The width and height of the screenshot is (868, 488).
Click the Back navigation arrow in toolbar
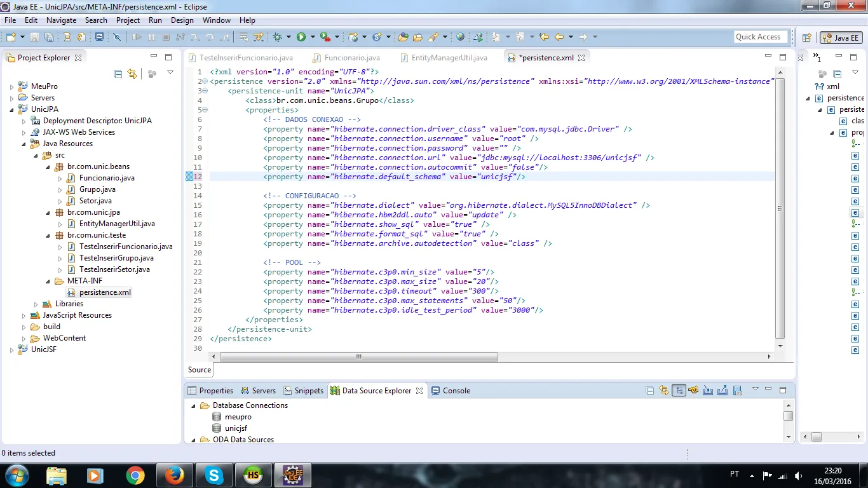tap(559, 37)
